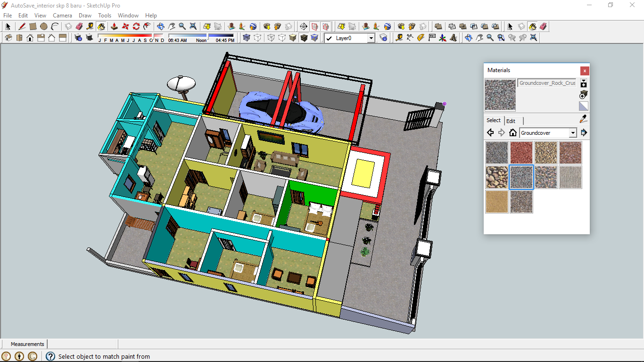The height and width of the screenshot is (362, 644).
Task: Select the Trim solid tool
Action: 484,26
